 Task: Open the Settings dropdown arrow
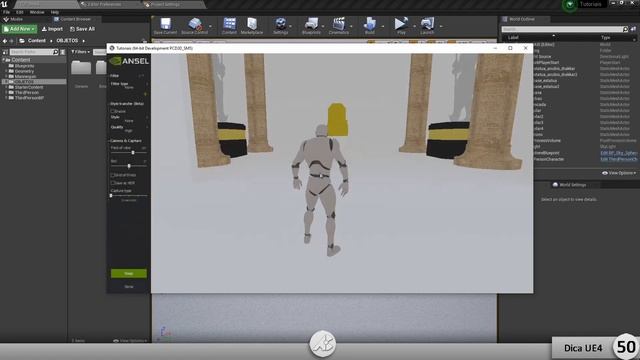pyautogui.click(x=290, y=26)
